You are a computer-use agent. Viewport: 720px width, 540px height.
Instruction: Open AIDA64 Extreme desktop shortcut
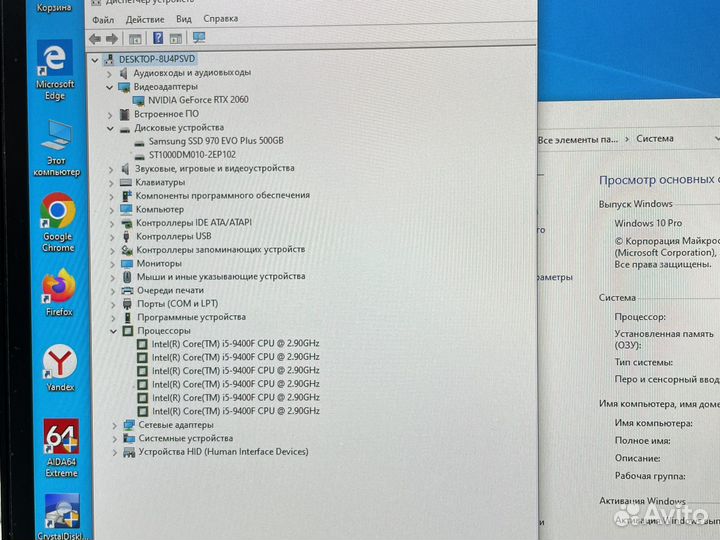coord(62,448)
